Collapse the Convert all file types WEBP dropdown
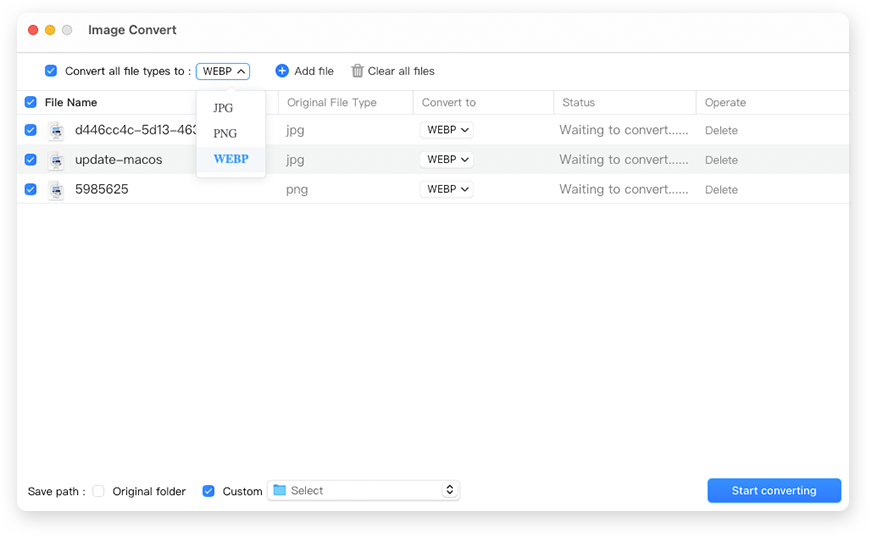Viewport: 870px width, 536px height. point(223,71)
